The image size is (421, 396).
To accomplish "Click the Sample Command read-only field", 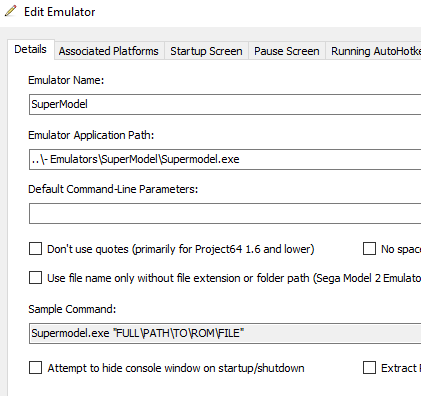I will coord(225,333).
